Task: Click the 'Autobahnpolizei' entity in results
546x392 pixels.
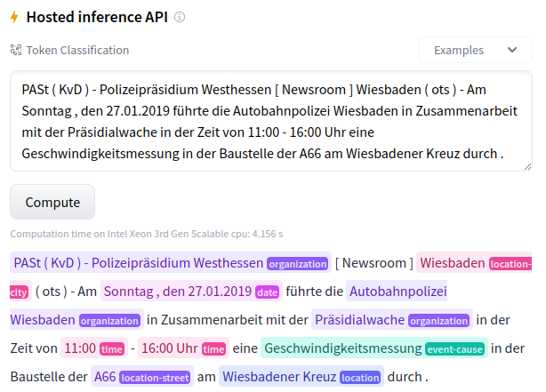Action: 398,292
